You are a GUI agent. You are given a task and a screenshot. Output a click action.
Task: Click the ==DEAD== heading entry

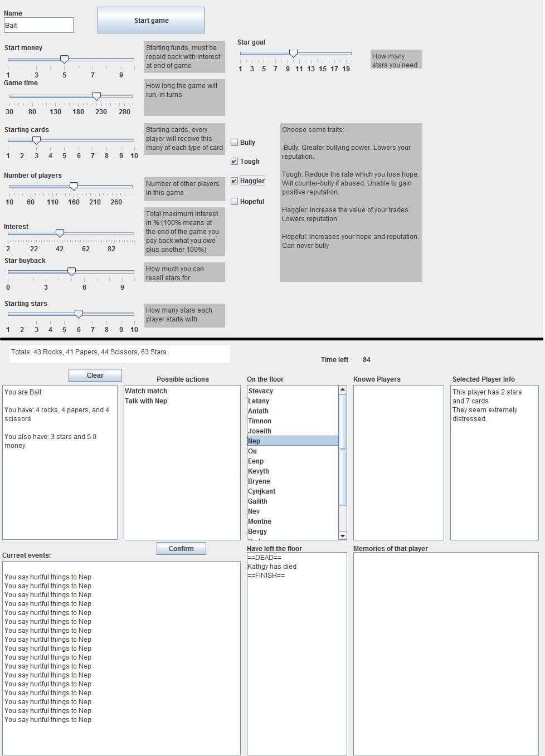tap(265, 558)
